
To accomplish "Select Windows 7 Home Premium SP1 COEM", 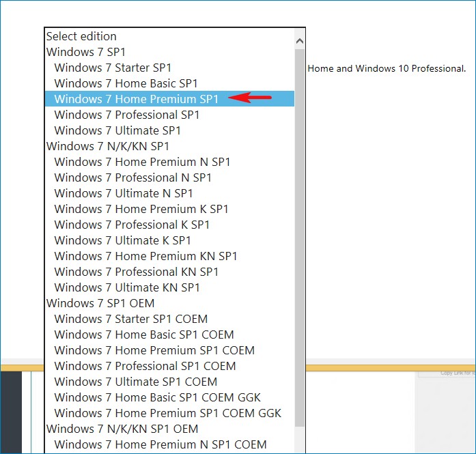I will coord(169,350).
